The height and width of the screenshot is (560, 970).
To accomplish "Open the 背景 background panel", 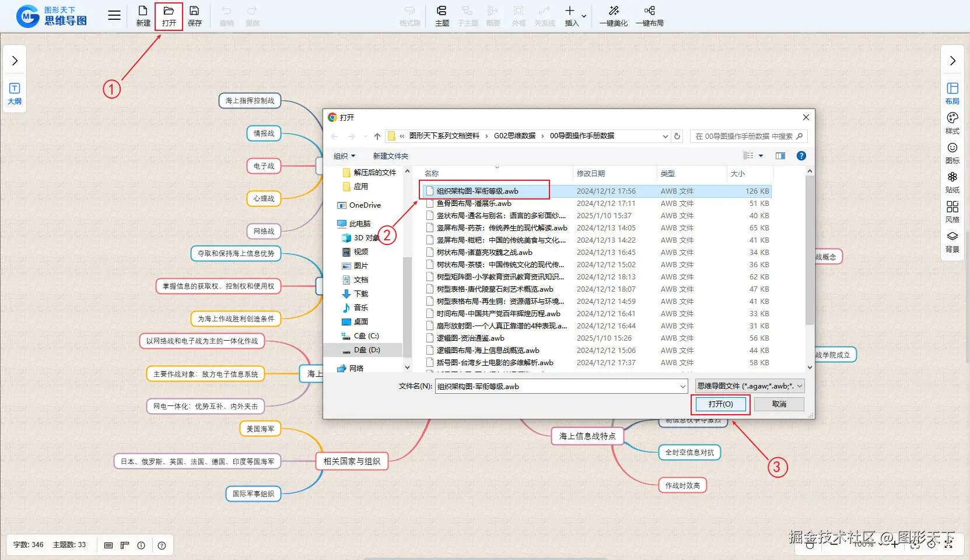I will point(952,242).
